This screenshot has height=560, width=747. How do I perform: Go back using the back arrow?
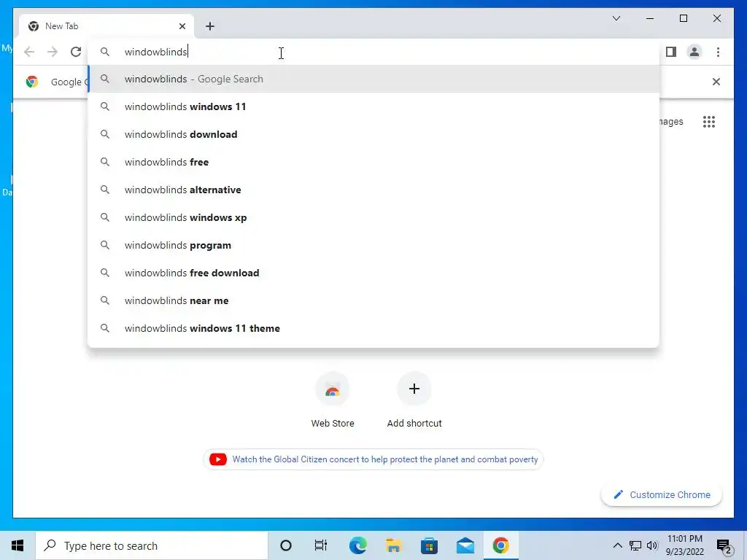point(29,52)
